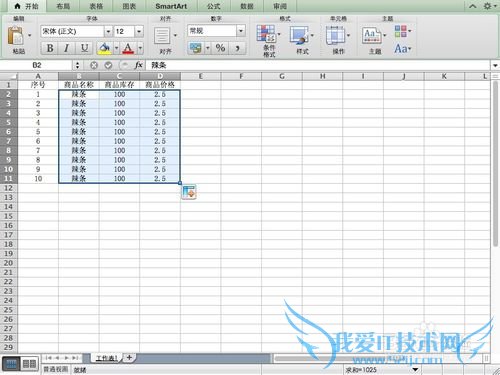Switch to the SmartArt tab
The image size is (500, 375).
[x=171, y=6]
